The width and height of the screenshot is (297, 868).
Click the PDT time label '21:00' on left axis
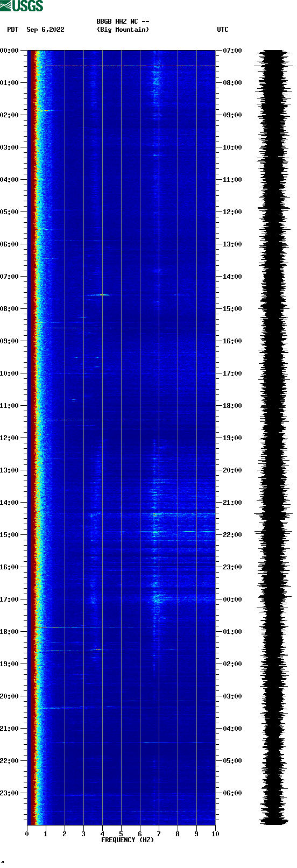tap(9, 729)
